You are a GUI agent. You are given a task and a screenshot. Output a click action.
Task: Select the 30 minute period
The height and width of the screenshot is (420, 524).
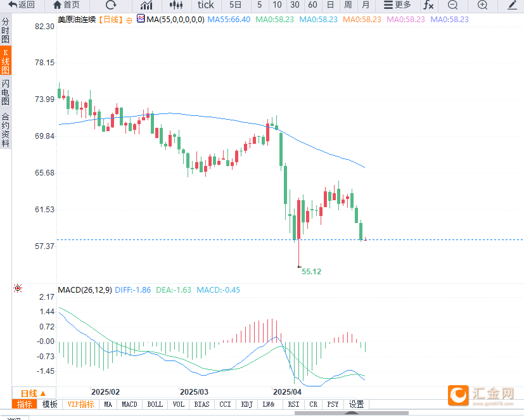coord(295,5)
